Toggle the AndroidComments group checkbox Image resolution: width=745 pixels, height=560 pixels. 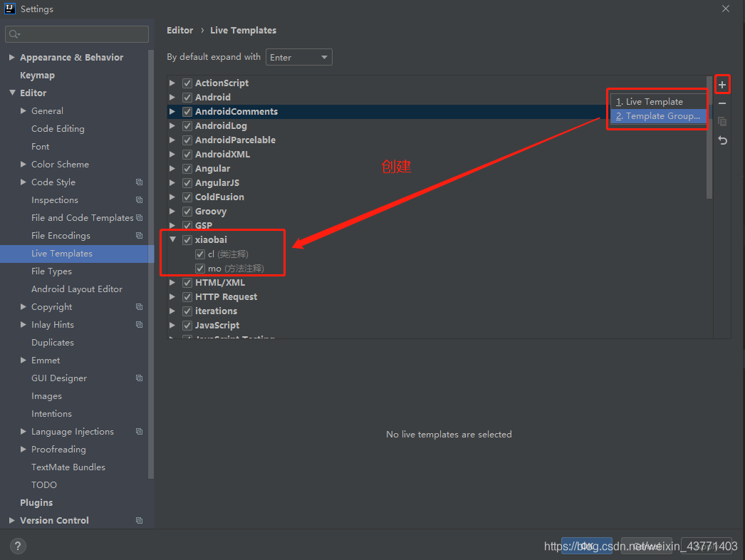coord(187,112)
